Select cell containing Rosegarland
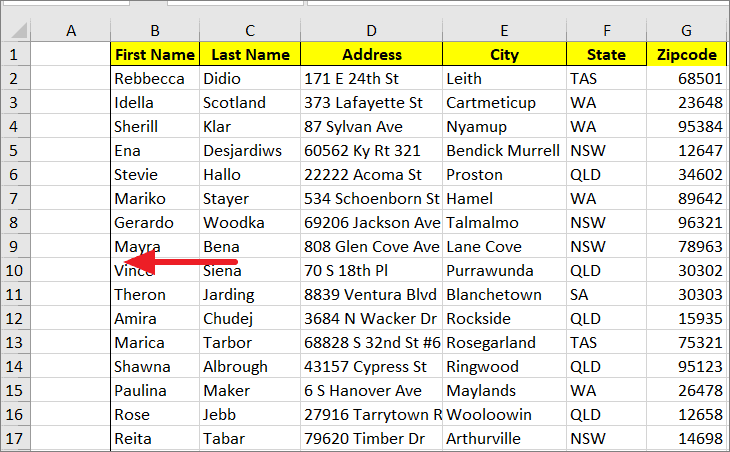The image size is (730, 452). click(504, 343)
